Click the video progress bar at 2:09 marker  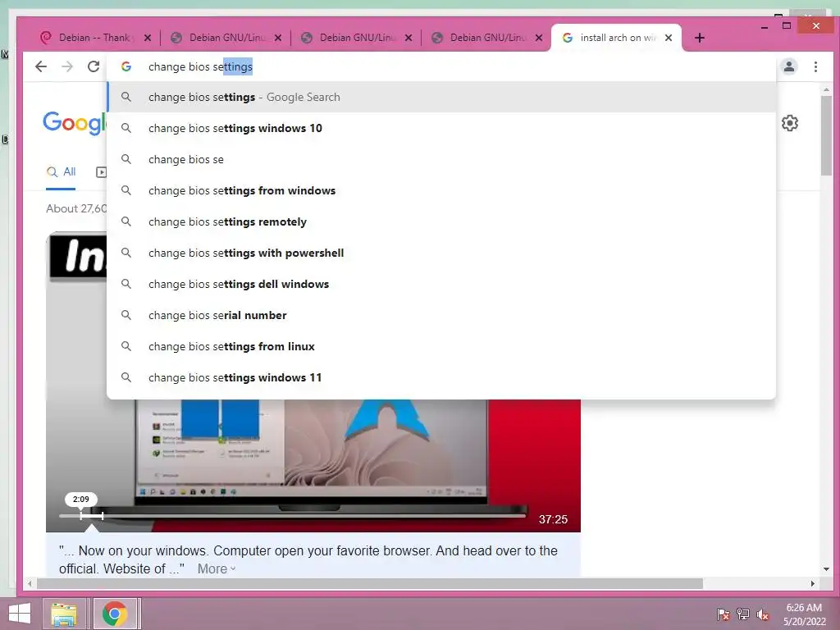[x=81, y=515]
